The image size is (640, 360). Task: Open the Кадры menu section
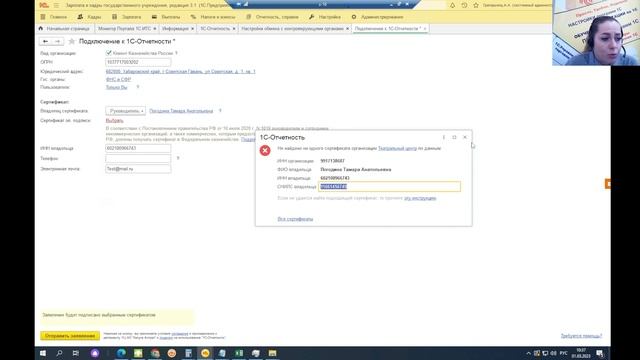89,17
